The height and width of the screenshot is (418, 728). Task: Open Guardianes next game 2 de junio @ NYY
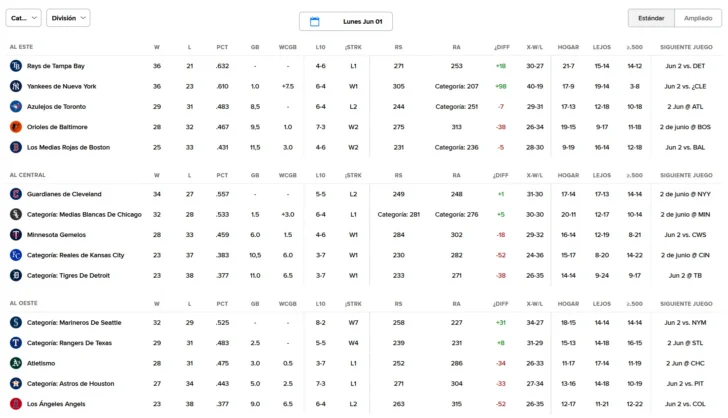point(685,194)
